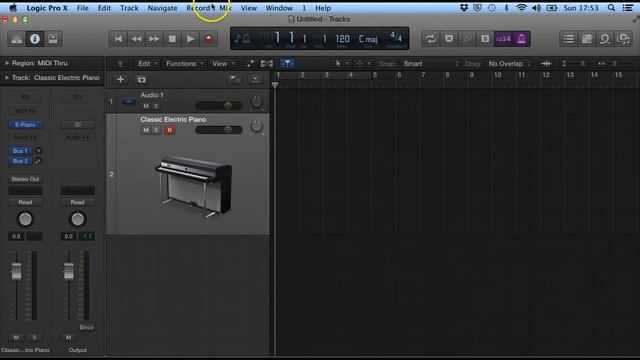This screenshot has width=640, height=360.
Task: Solo the Audio 1 track
Action: point(156,106)
